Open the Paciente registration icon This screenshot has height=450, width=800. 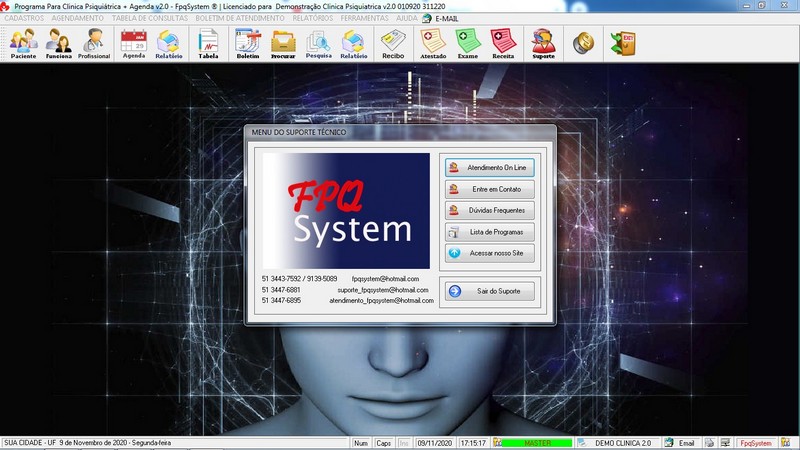tap(24, 44)
